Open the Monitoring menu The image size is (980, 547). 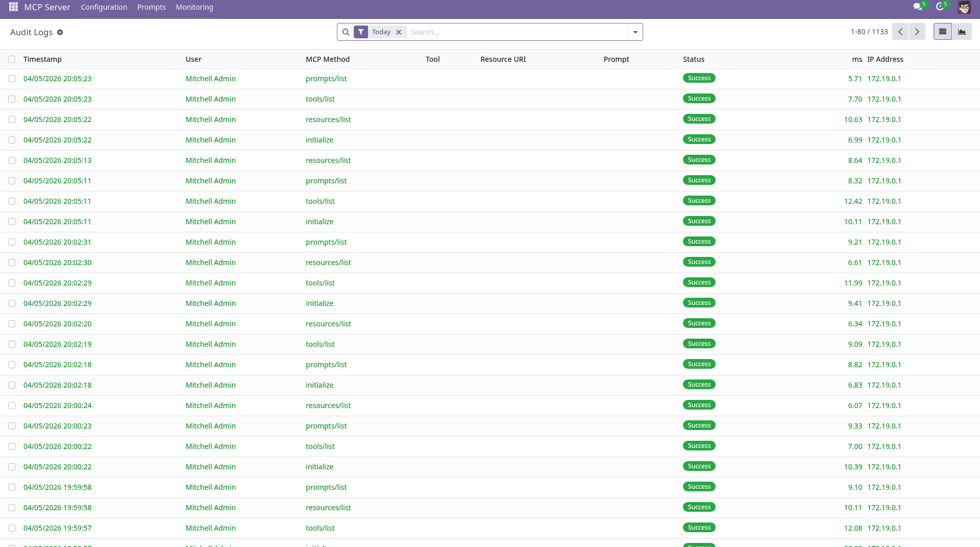point(194,7)
